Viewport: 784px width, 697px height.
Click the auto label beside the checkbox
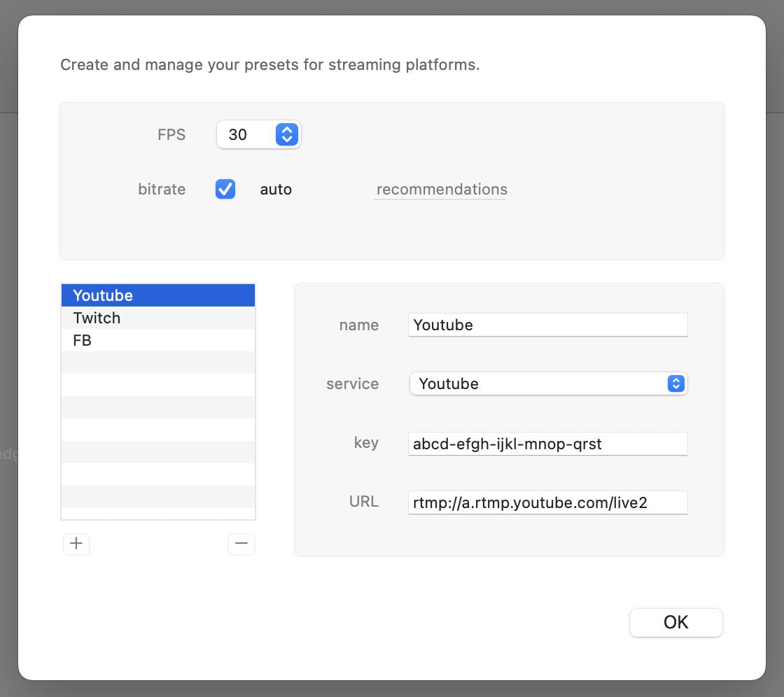(x=276, y=190)
